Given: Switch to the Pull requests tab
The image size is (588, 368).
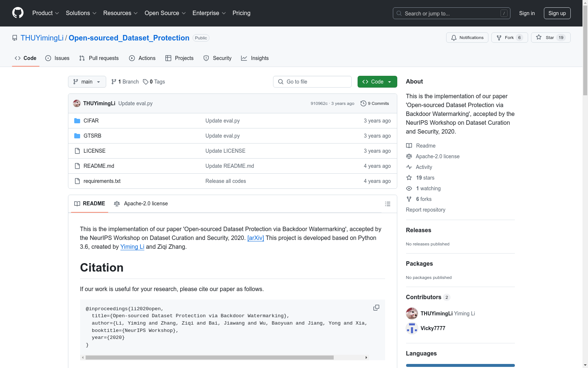Looking at the screenshot, I should pos(99,58).
